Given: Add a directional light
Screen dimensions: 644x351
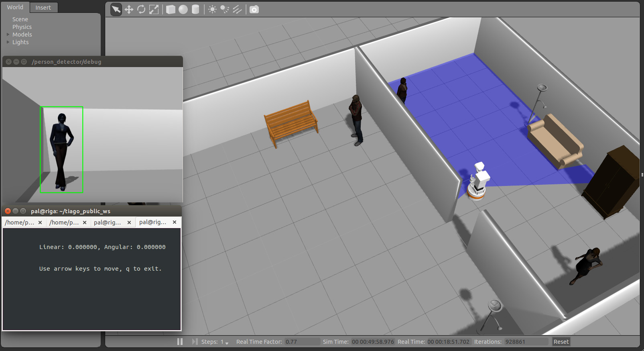Looking at the screenshot, I should 237,9.
